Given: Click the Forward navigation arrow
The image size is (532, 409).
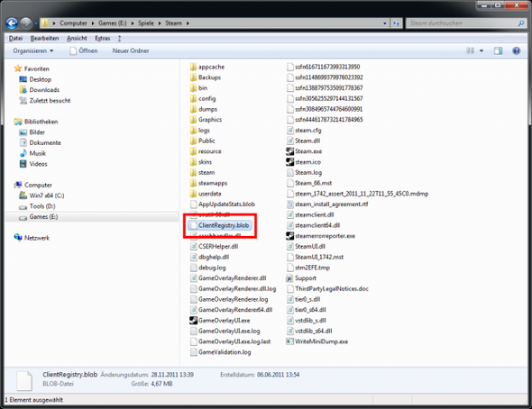Looking at the screenshot, I should tap(26, 23).
